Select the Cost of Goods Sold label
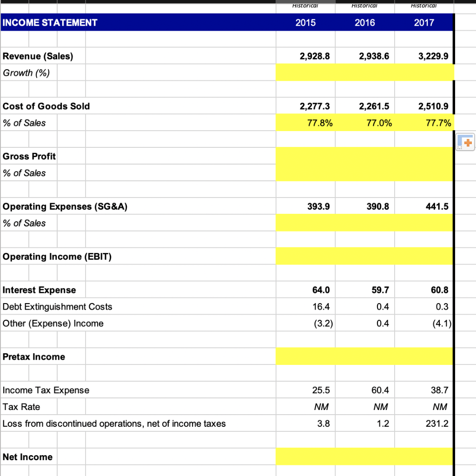 point(46,106)
